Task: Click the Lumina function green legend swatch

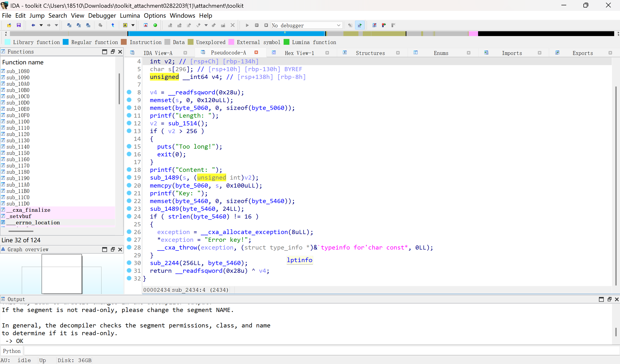Action: point(286,42)
